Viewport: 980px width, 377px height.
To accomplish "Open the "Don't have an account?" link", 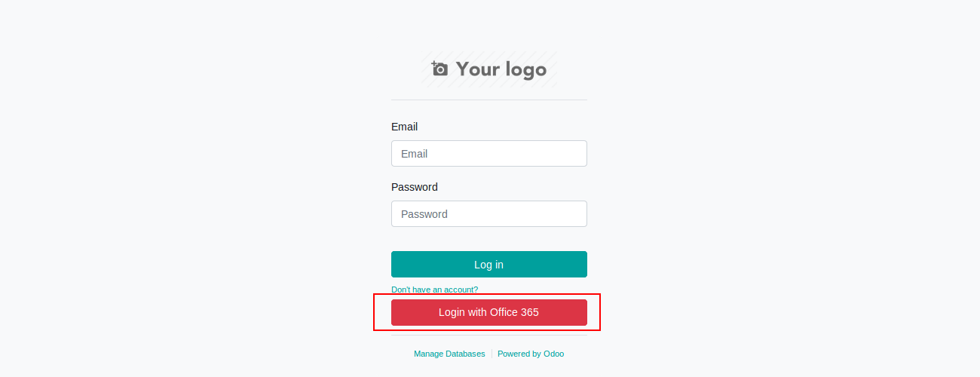I will 434,290.
